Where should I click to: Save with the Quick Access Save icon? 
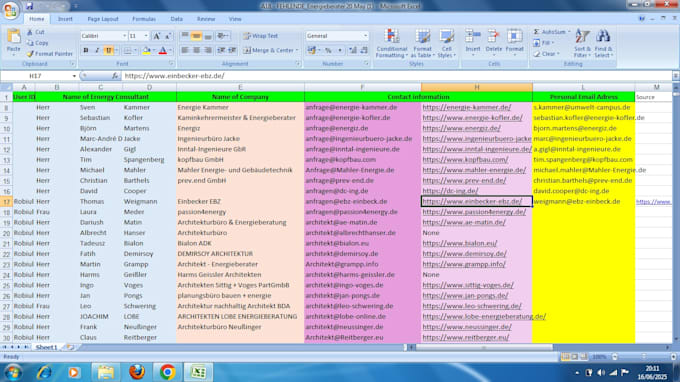click(29, 6)
